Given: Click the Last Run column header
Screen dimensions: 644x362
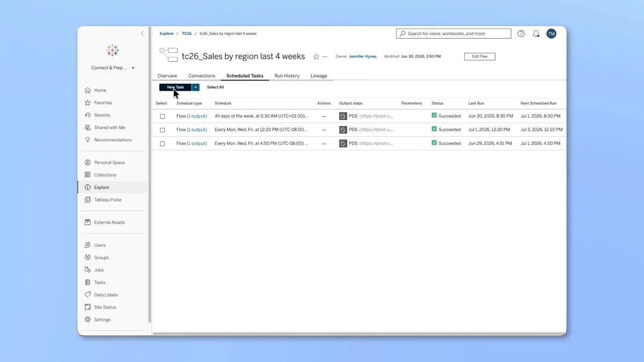Looking at the screenshot, I should point(477,104).
